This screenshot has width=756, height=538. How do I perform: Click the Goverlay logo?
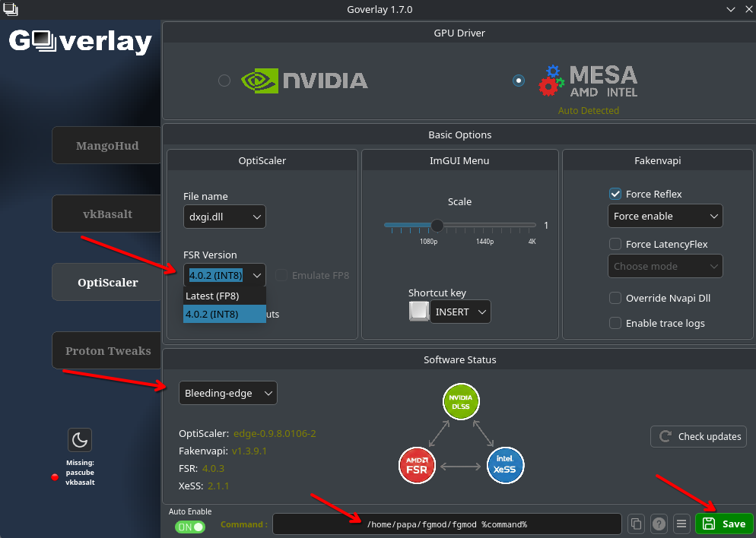click(81, 42)
